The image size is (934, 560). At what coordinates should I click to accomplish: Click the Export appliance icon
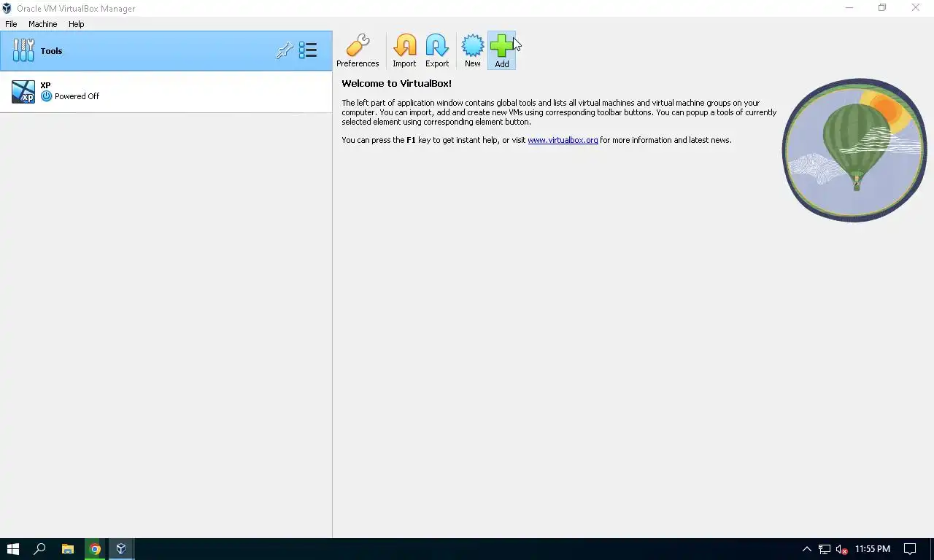point(437,50)
